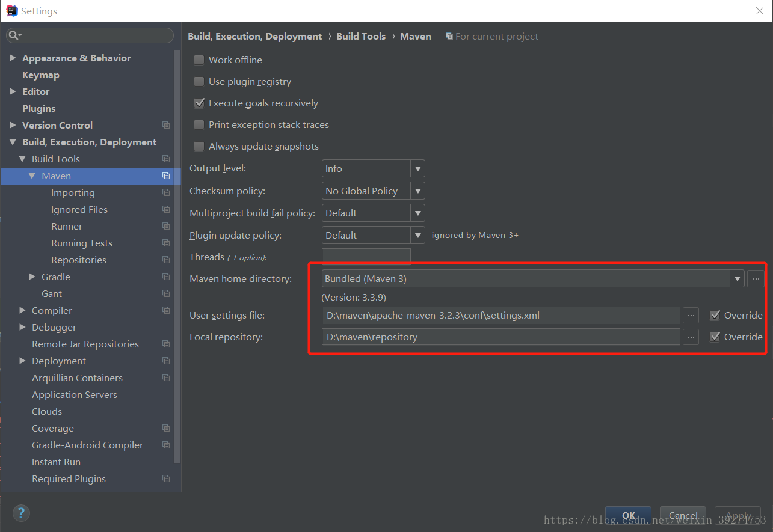Select Keymap in settings tree

pyautogui.click(x=41, y=75)
